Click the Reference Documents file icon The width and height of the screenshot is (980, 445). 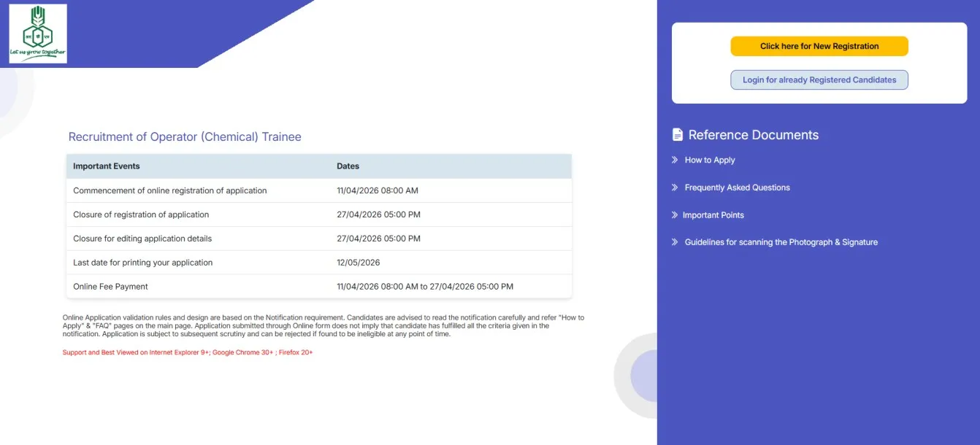coord(677,135)
